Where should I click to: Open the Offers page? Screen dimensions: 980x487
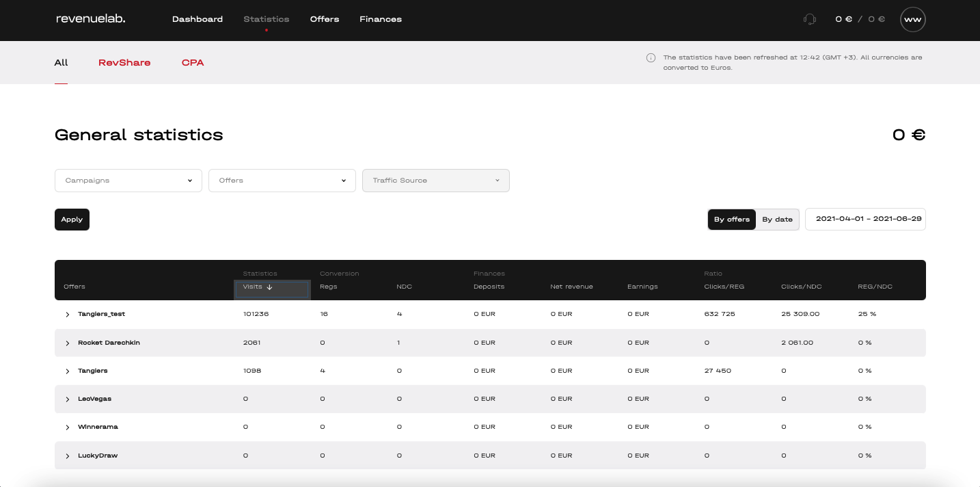[x=325, y=19]
